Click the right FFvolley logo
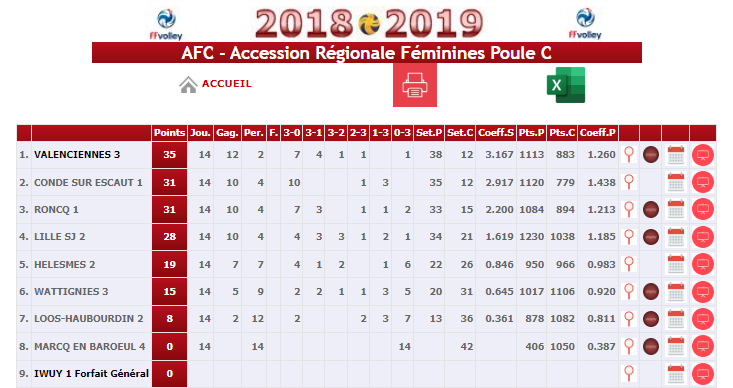 [x=585, y=23]
